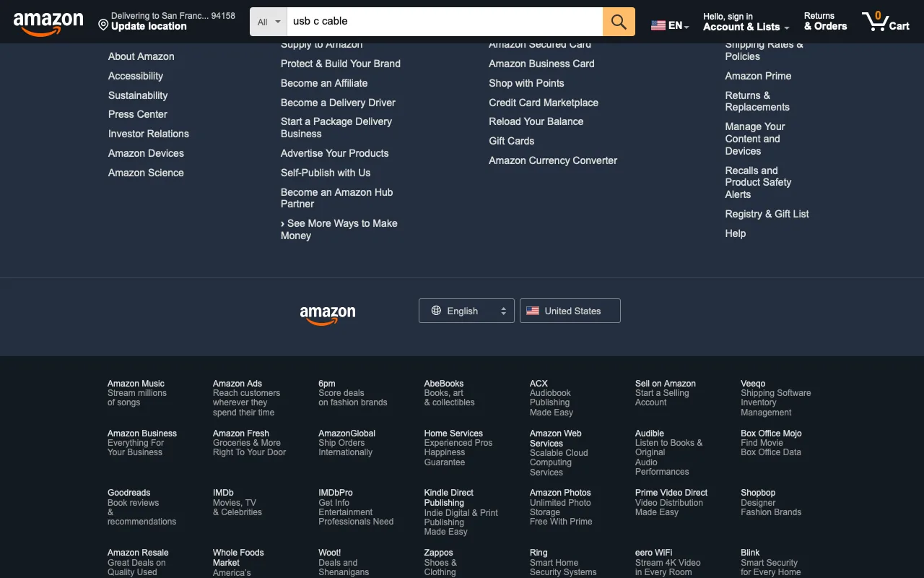Screen dimensions: 924x578
Task: Click the footer Amazon logo
Action: click(x=328, y=314)
